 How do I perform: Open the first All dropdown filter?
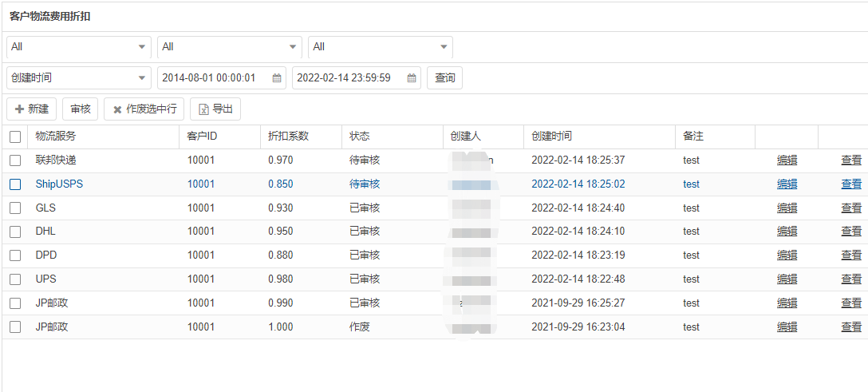click(79, 47)
